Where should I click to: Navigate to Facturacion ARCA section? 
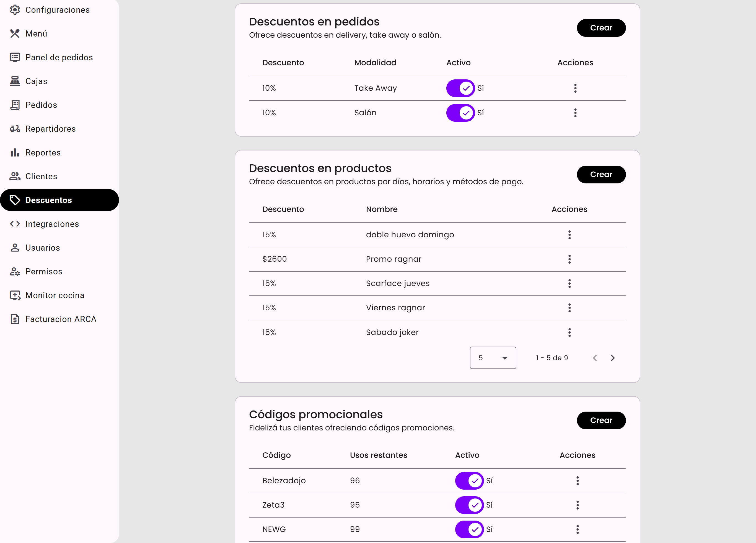pyautogui.click(x=61, y=319)
